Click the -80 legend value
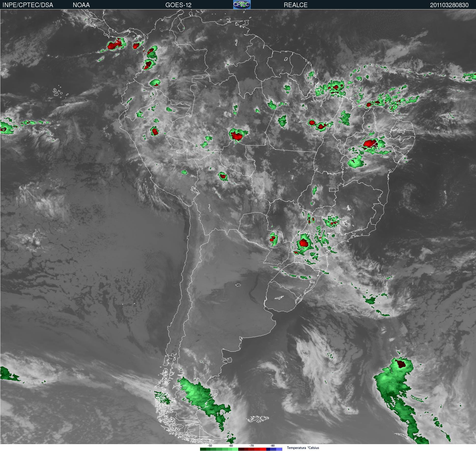476x451 pixels. point(273,446)
